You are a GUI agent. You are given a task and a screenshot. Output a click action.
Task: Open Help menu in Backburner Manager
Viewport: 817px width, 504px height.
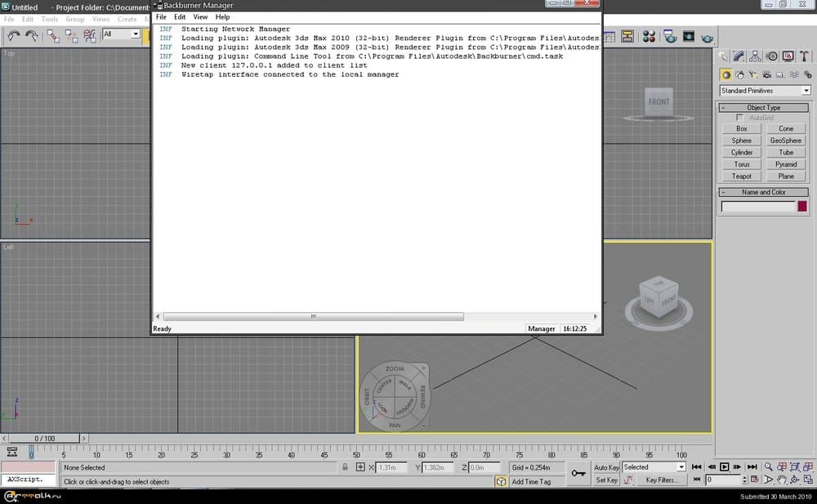pyautogui.click(x=222, y=16)
